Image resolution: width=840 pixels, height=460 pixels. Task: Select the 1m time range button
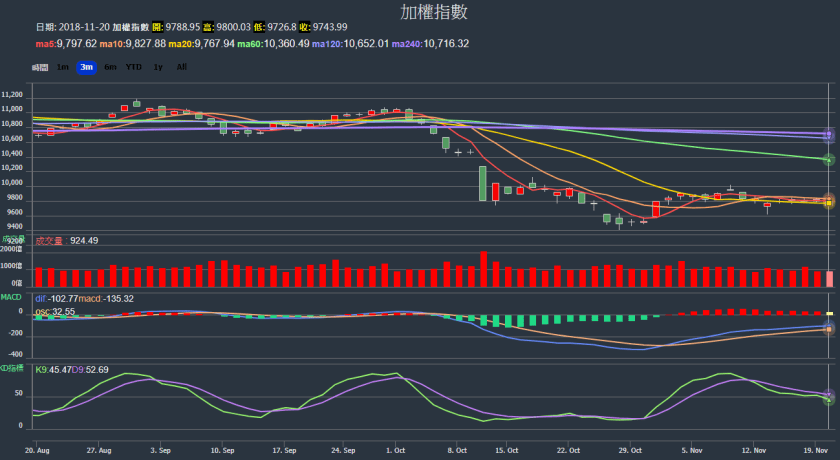click(63, 67)
